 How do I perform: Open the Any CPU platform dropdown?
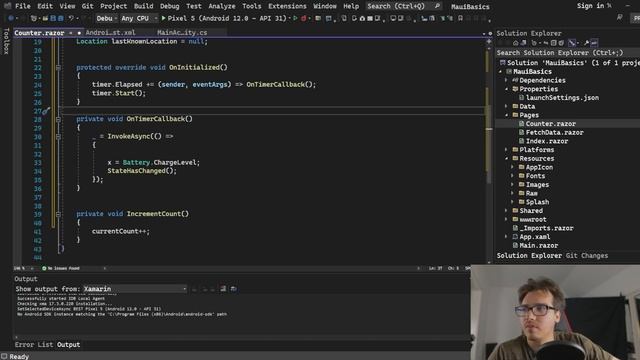[139, 18]
